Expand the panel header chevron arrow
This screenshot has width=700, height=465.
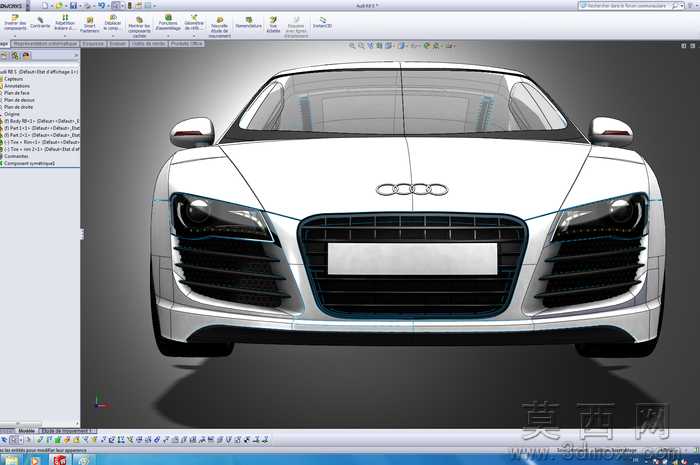76,56
